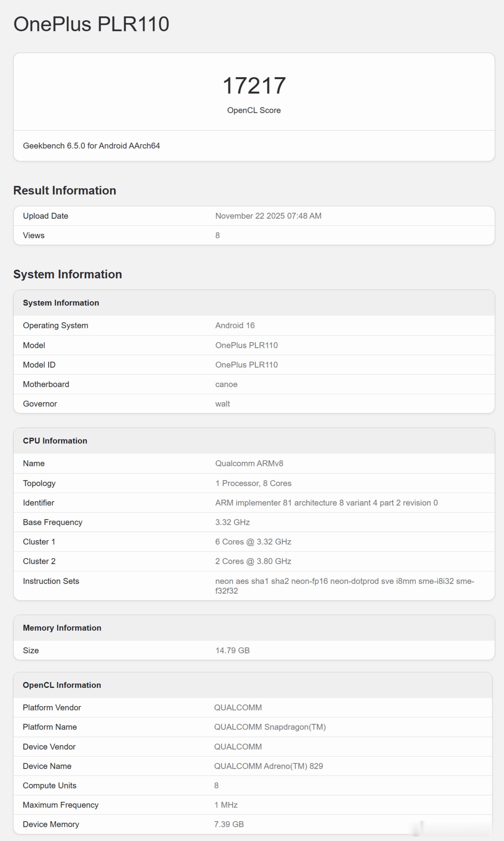
Task: Click the Identifier row ARM implementer text
Action: 326,502
